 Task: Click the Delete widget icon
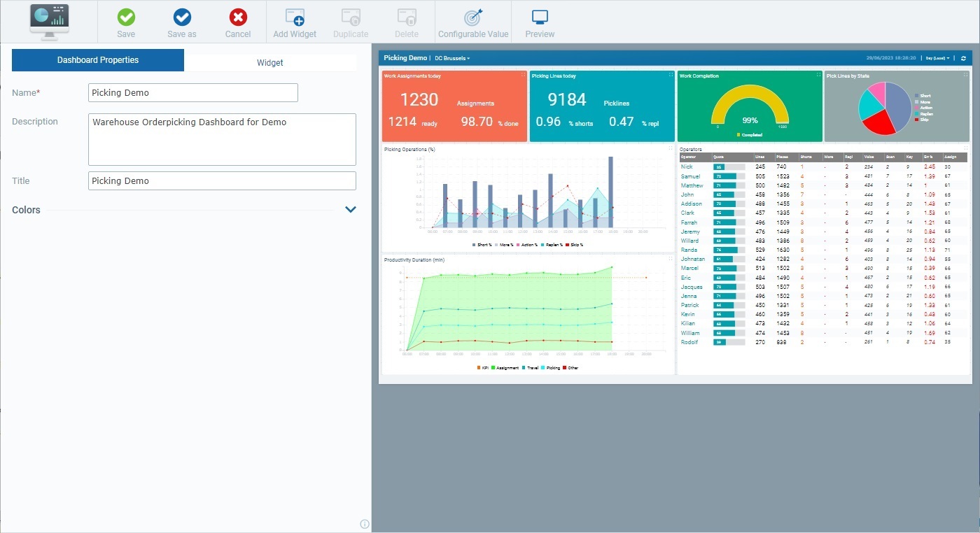pyautogui.click(x=406, y=22)
